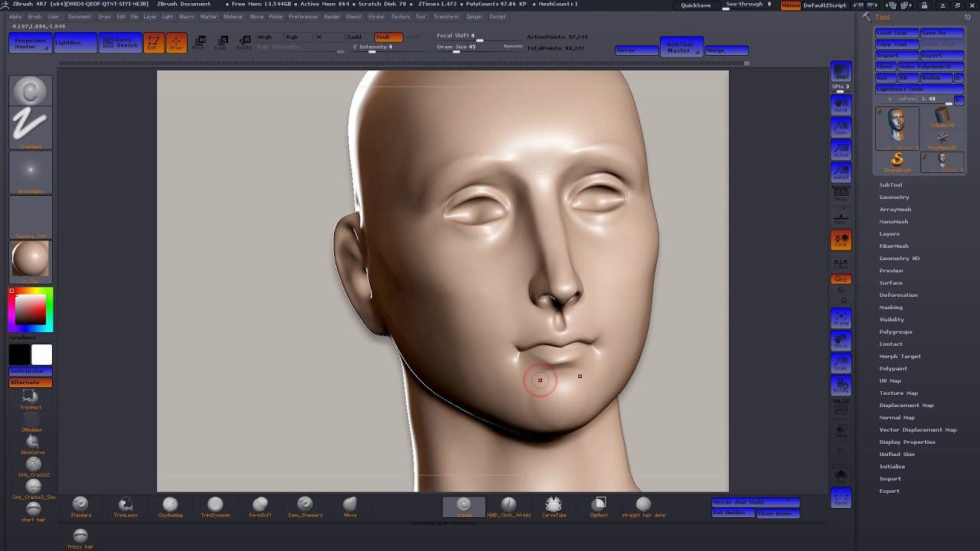This screenshot has width=980, height=551.
Task: Pick the Dam_Standard brush
Action: (305, 505)
